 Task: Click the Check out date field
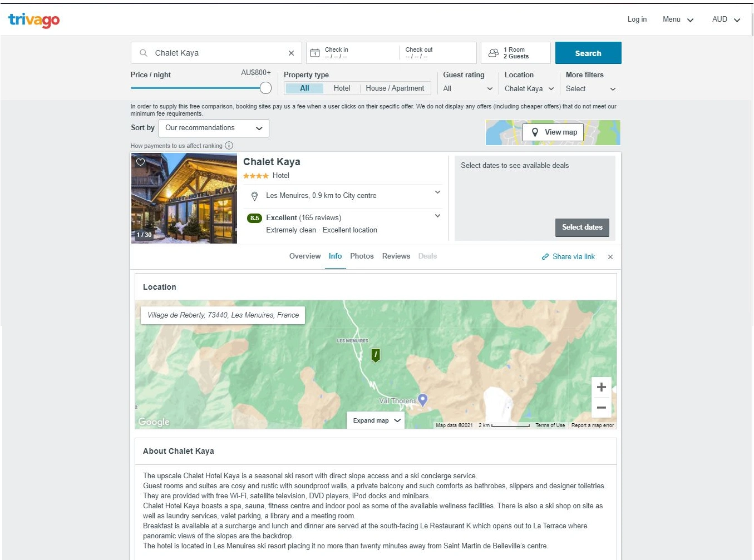tap(438, 53)
